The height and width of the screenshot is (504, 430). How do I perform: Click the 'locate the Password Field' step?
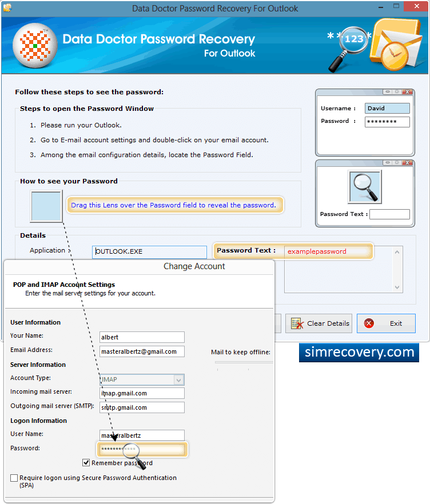coord(146,155)
